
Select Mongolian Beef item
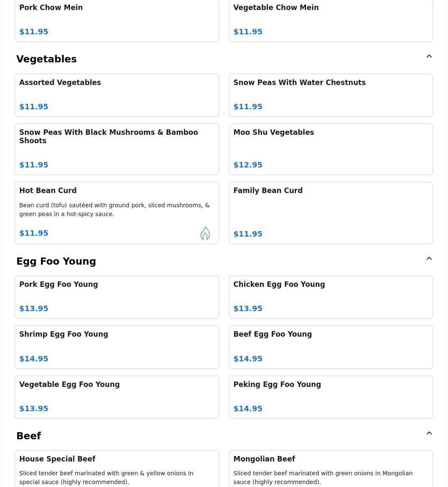[331, 469]
